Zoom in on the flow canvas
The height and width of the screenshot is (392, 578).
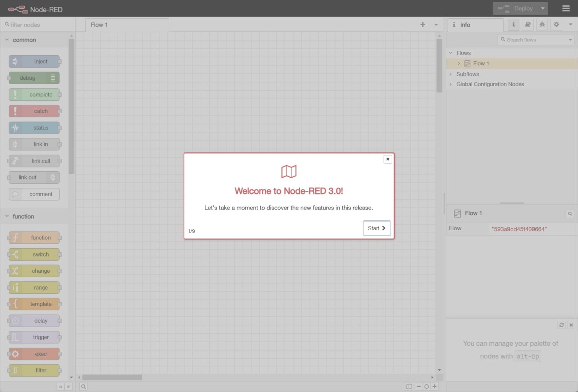[x=435, y=386]
